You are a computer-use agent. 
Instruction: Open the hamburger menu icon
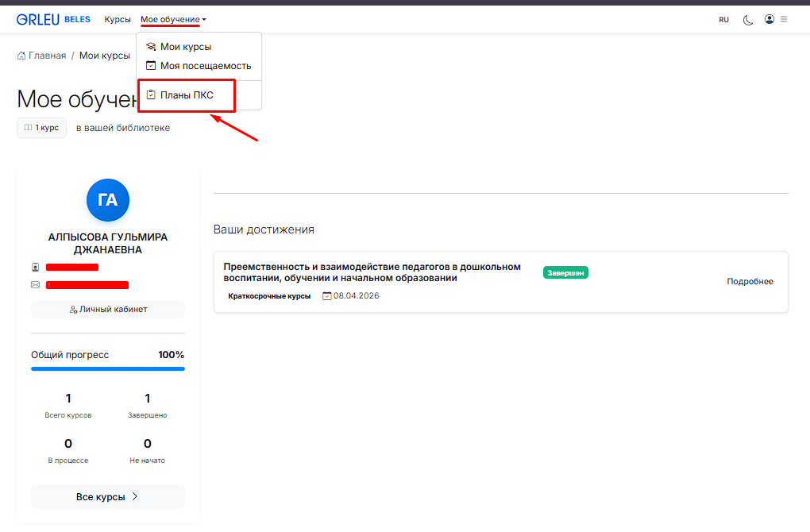[784, 19]
